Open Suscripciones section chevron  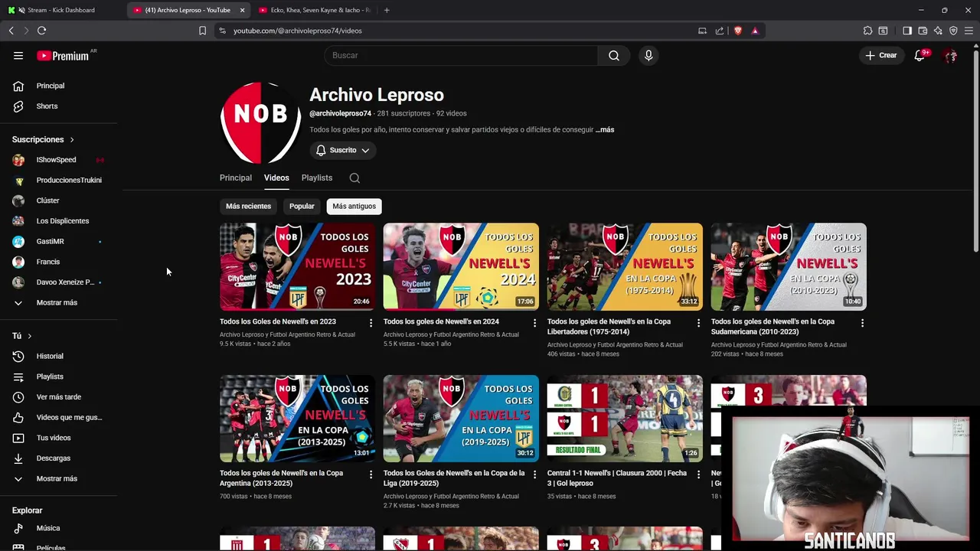pos(72,139)
